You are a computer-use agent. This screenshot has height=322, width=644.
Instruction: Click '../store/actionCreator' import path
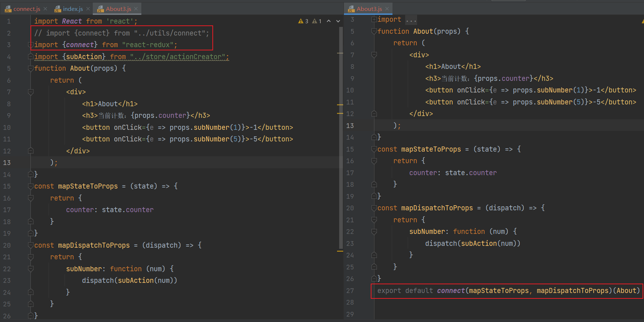point(178,57)
